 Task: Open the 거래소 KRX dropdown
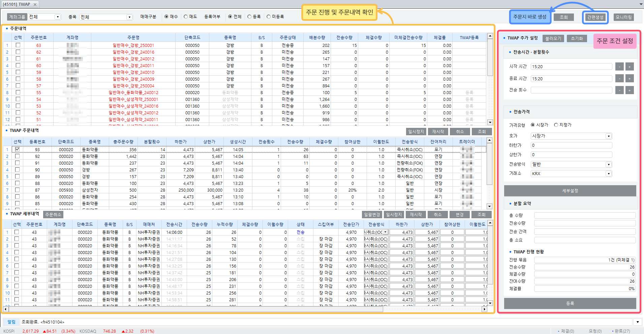609,174
